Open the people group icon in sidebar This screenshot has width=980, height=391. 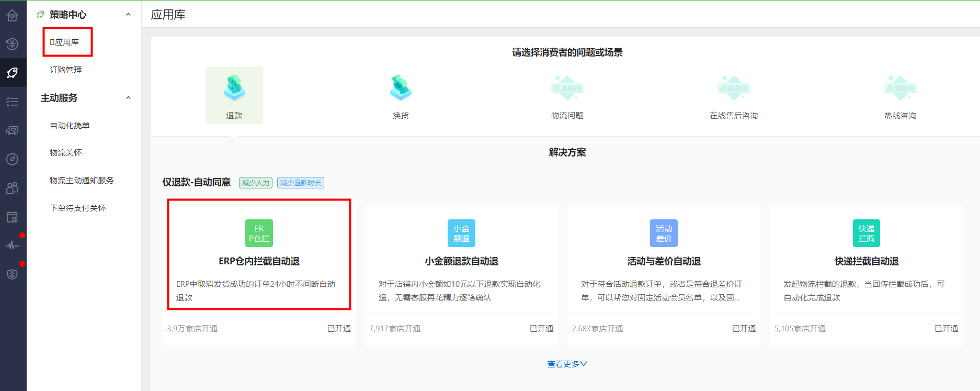pyautogui.click(x=13, y=188)
